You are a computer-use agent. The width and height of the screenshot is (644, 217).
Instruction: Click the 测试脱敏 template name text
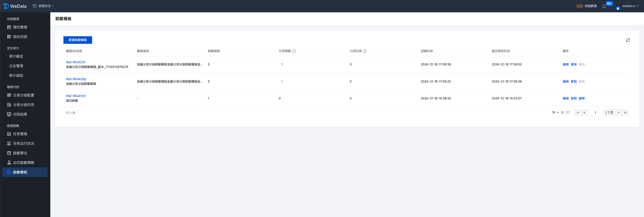[x=72, y=101]
